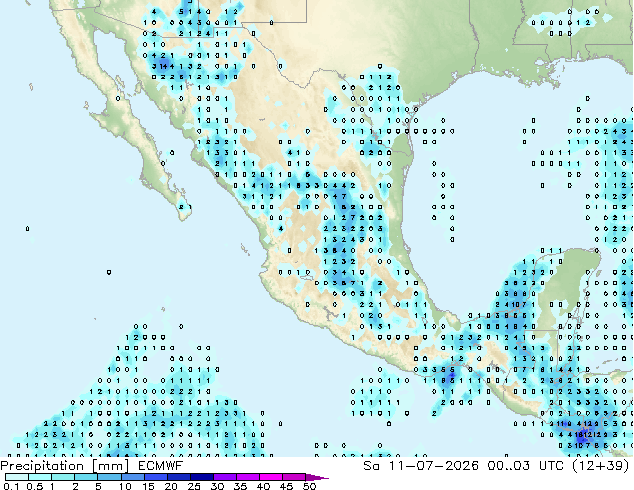Click the legend value "0.1"
The height and width of the screenshot is (490, 634).
pos(11,486)
